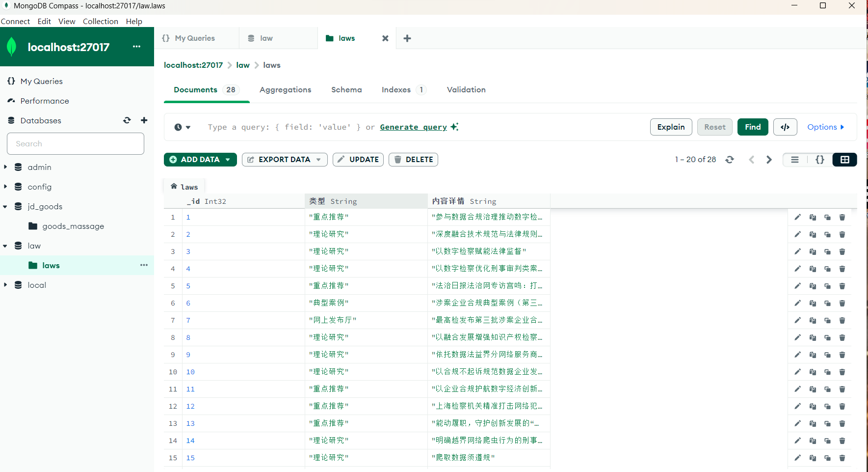868x472 pixels.
Task: Click in the database Search field
Action: tap(76, 143)
